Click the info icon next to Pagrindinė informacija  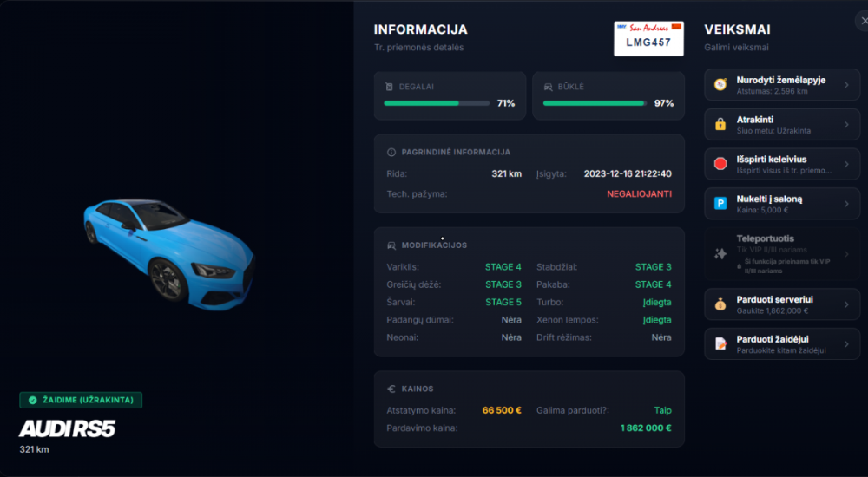point(391,152)
